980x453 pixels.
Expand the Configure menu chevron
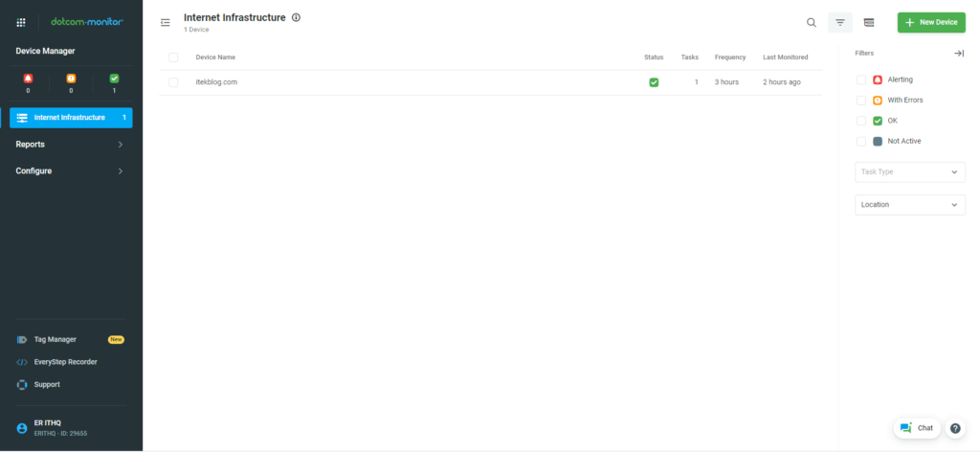tap(121, 170)
